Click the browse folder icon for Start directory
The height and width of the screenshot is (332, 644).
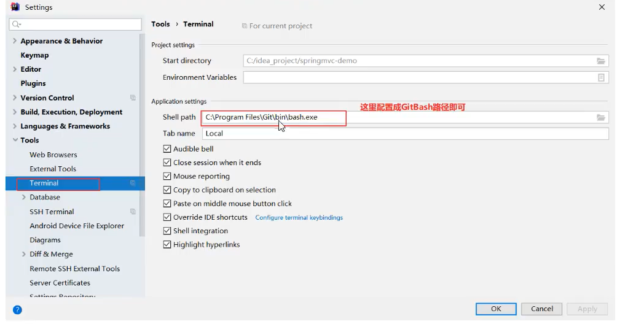click(601, 61)
